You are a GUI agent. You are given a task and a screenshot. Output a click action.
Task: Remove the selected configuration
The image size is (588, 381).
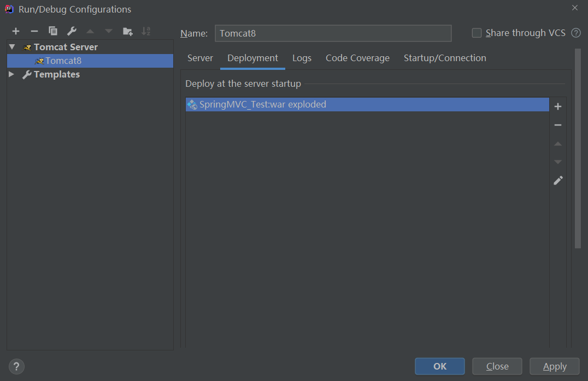[x=34, y=31]
